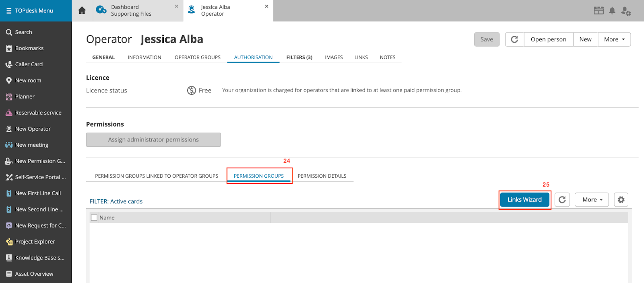Click the Links Wizard button
644x283 pixels.
tap(524, 200)
